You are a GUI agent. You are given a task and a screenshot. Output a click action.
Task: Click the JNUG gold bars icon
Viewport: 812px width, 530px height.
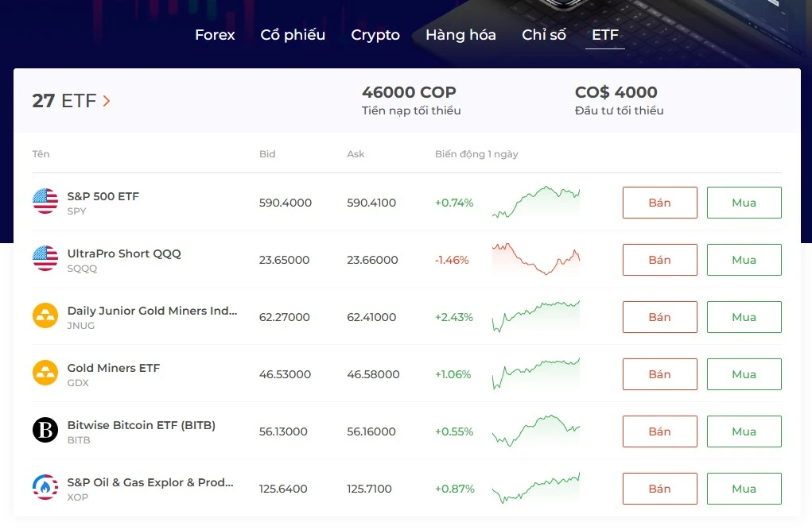coord(45,316)
